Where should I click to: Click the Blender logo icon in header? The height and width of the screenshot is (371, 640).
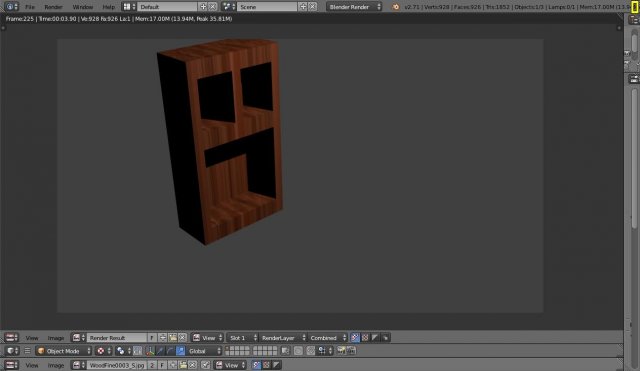click(396, 7)
